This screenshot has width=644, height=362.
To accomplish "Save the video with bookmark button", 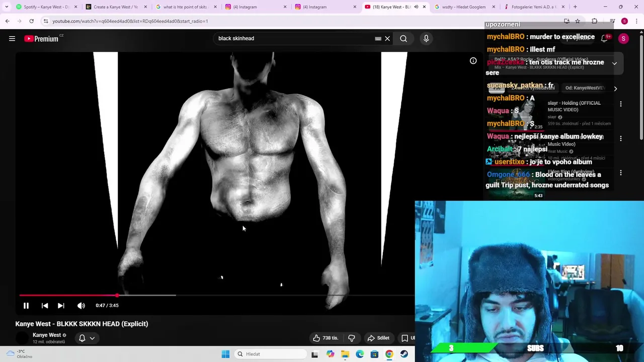I will [406, 338].
